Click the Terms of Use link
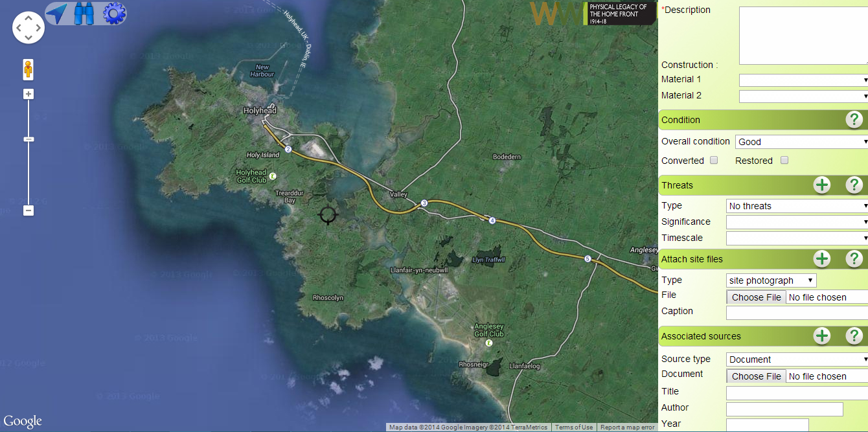 573,427
